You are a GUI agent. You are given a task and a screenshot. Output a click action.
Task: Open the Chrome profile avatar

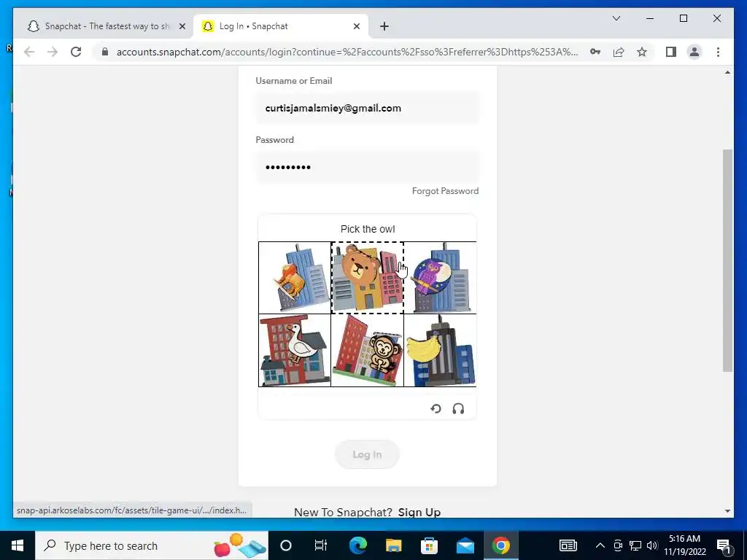(694, 52)
